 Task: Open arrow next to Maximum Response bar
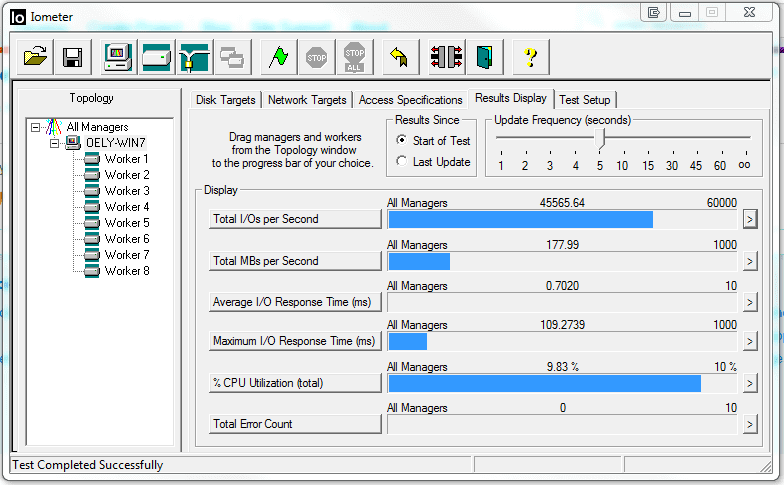(x=750, y=341)
